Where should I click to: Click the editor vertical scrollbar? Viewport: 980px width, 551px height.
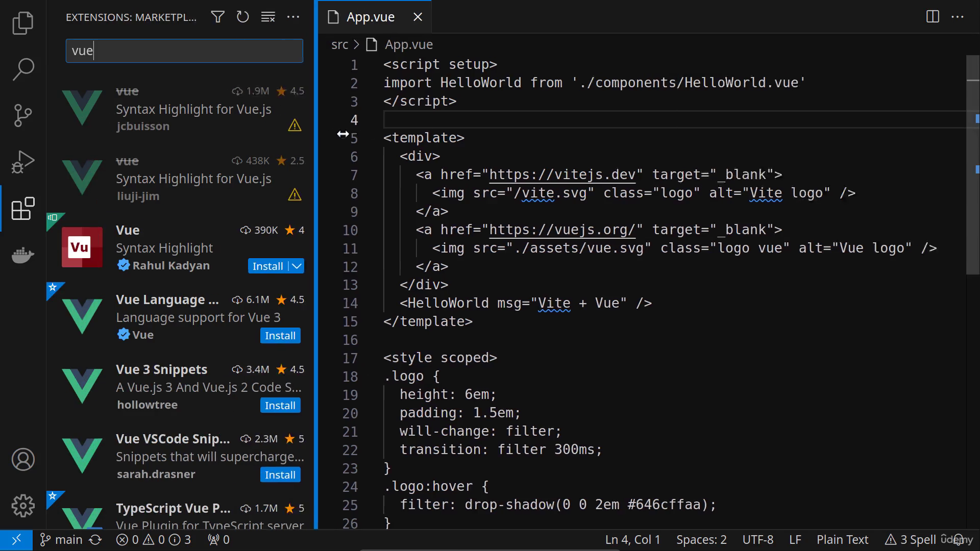coord(972,165)
